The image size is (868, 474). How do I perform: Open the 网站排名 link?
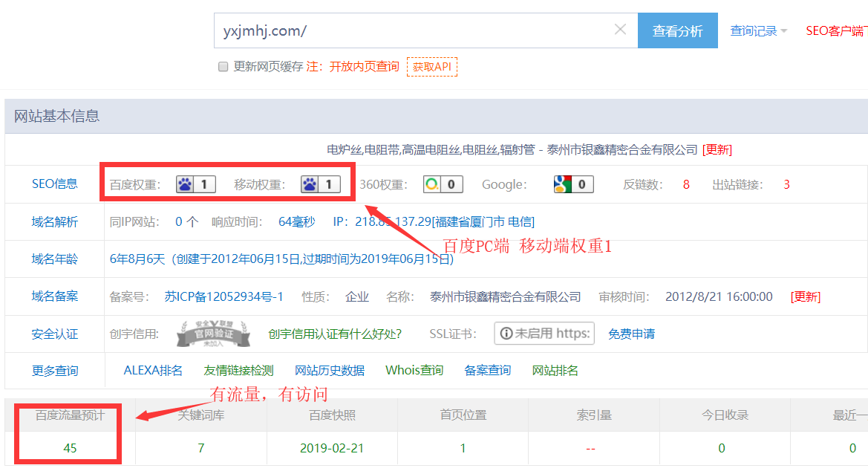tap(555, 371)
